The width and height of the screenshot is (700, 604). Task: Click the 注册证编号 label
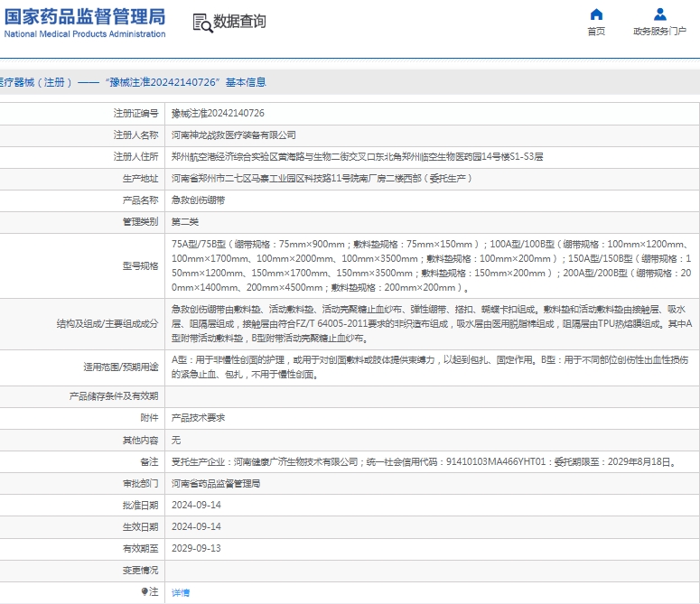(x=135, y=113)
